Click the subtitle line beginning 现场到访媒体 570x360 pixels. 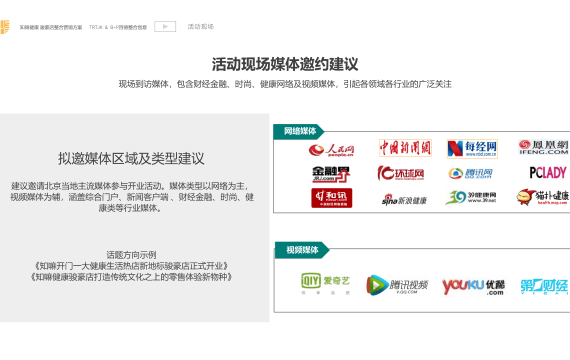pyautogui.click(x=285, y=84)
